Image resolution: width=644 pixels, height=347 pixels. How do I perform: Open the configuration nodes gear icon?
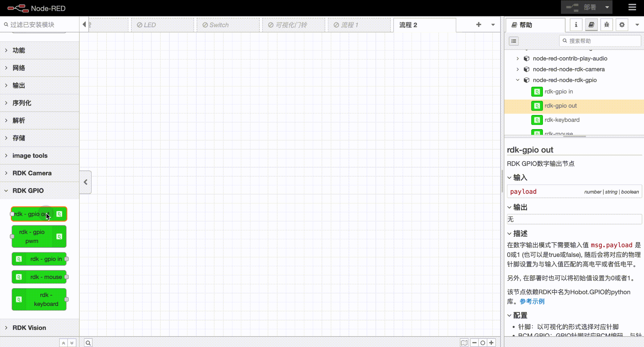tap(622, 25)
